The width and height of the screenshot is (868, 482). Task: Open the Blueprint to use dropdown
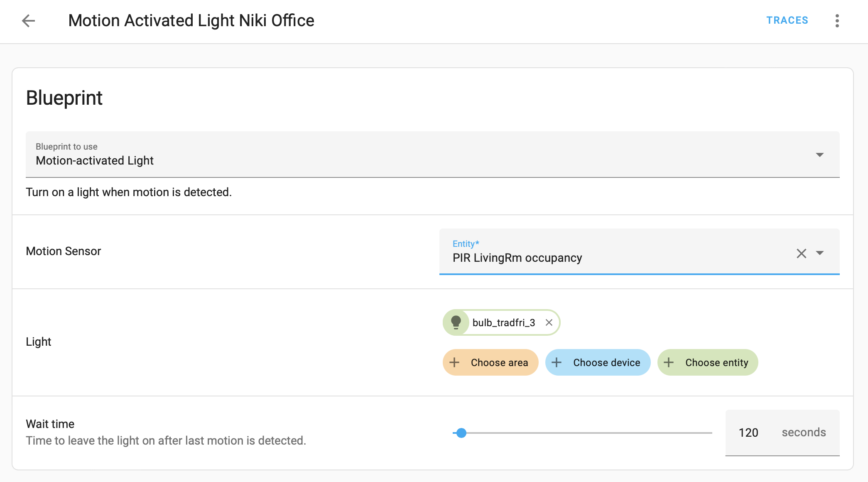coord(819,155)
